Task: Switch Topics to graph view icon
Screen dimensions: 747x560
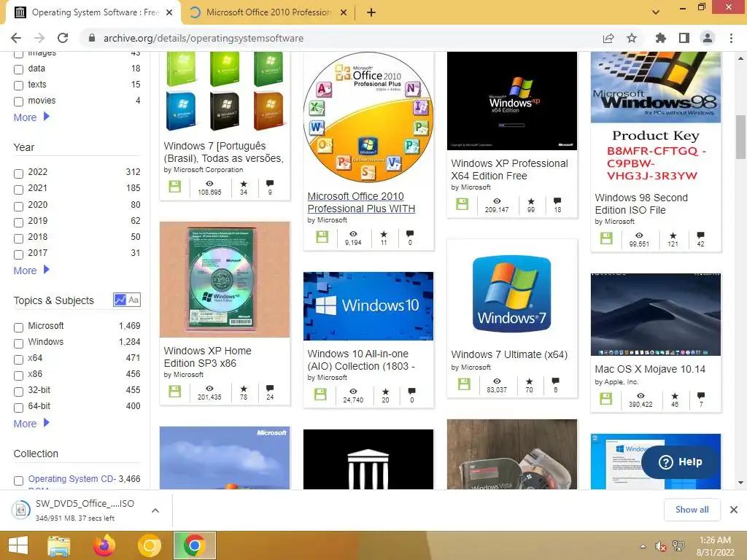Action: [120, 300]
